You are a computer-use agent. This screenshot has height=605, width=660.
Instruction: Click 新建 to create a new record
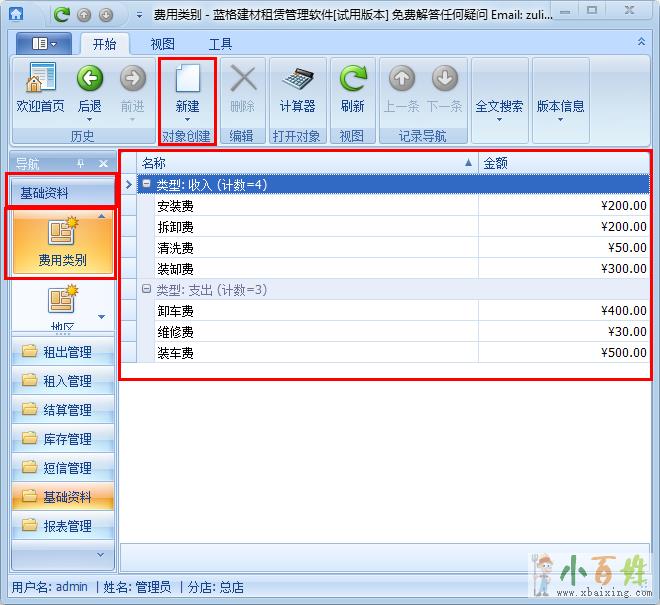coord(187,88)
